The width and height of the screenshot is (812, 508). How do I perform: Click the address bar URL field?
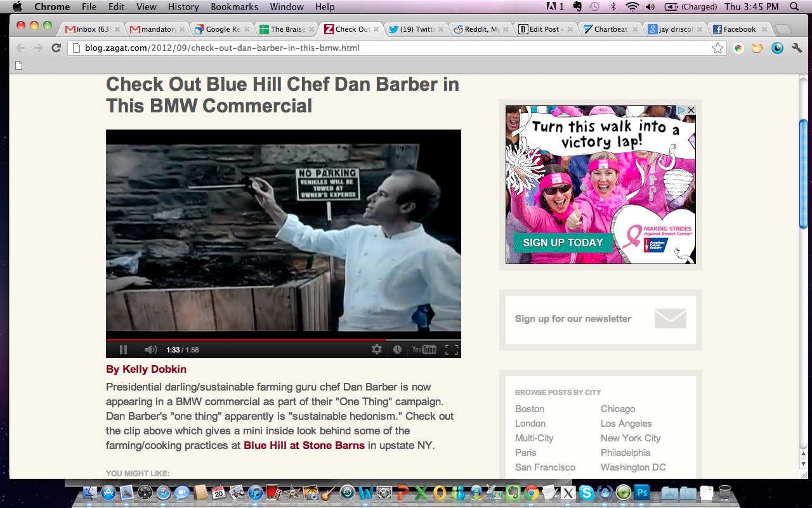click(381, 48)
